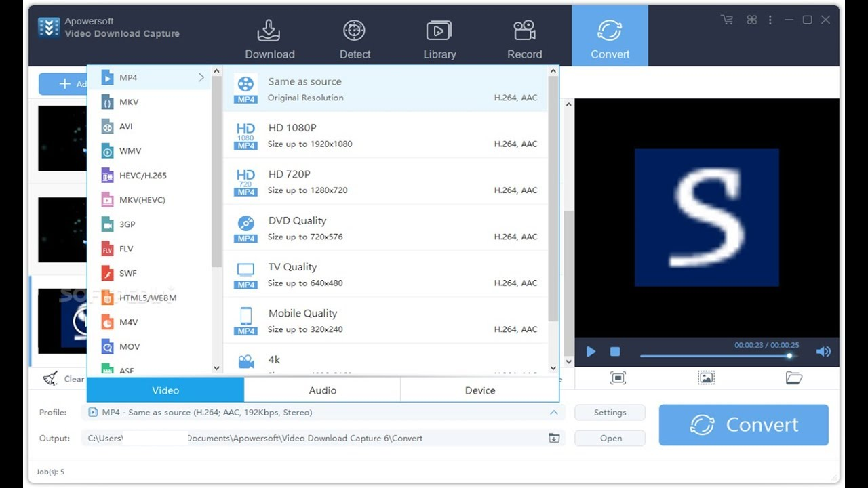Open the Download tab

(x=269, y=40)
